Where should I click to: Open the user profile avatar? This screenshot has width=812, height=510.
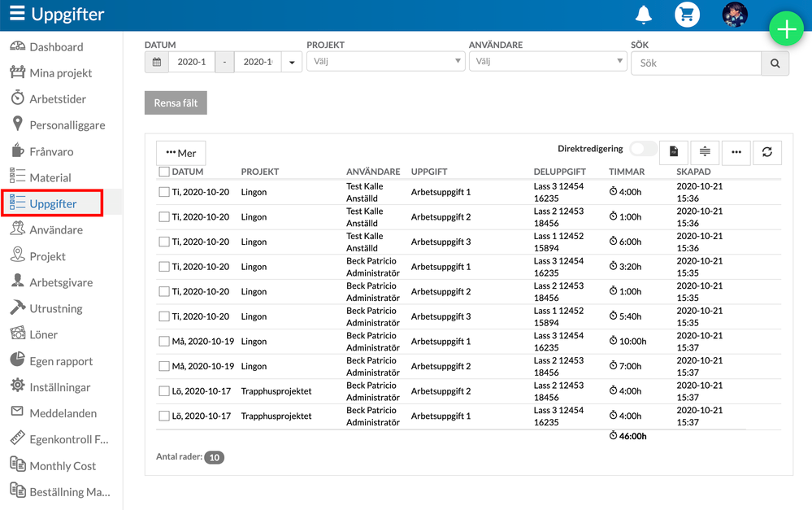pos(734,15)
